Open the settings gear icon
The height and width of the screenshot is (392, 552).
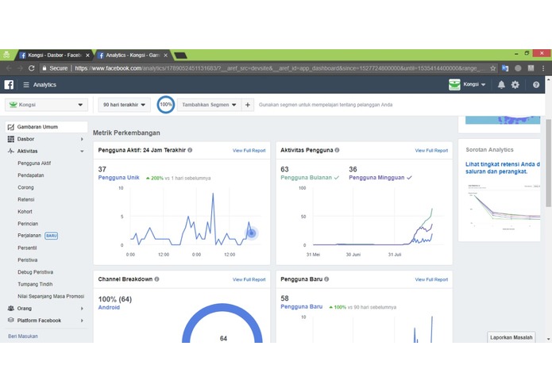[x=515, y=85]
